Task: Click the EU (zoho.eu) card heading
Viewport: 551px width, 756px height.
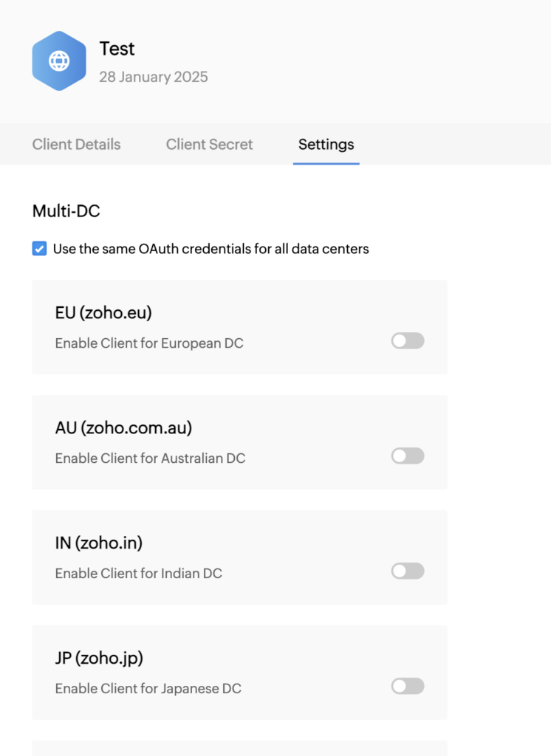Action: pos(103,313)
